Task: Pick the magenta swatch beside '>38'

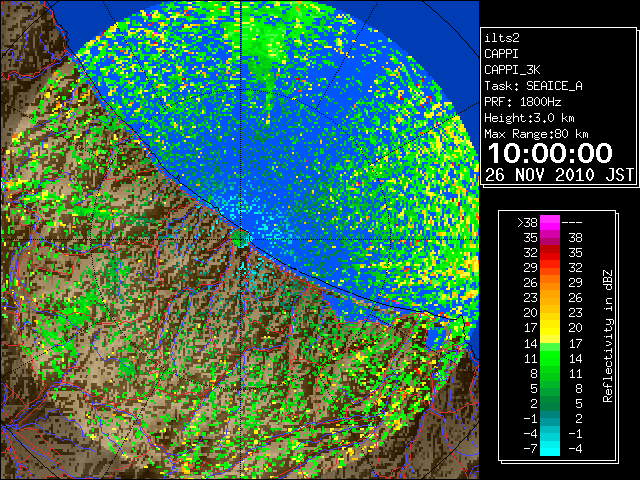Action: pos(550,223)
